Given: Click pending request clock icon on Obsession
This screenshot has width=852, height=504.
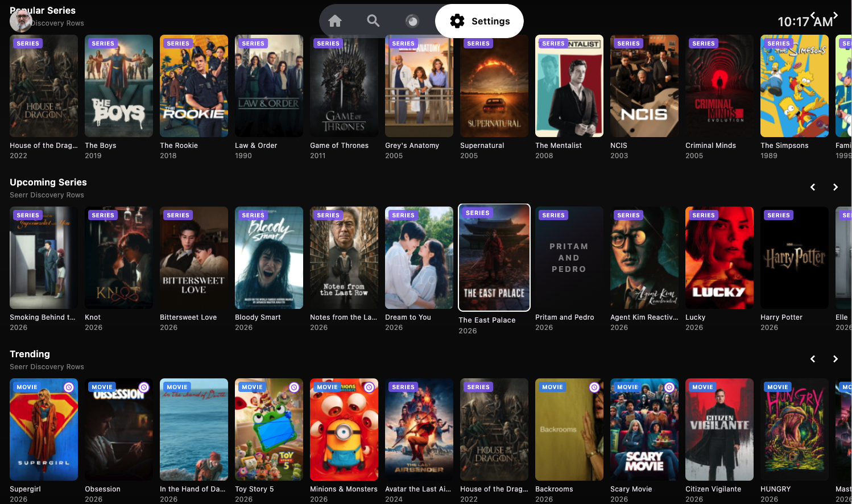Looking at the screenshot, I should click(x=144, y=387).
